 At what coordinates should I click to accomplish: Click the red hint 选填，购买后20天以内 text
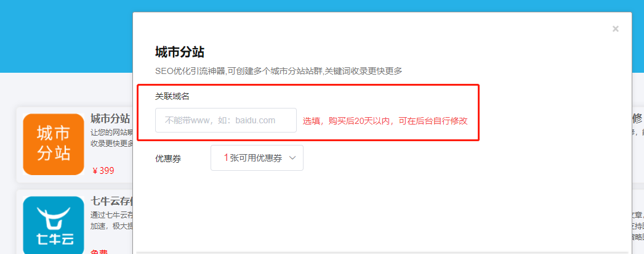pyautogui.click(x=385, y=121)
